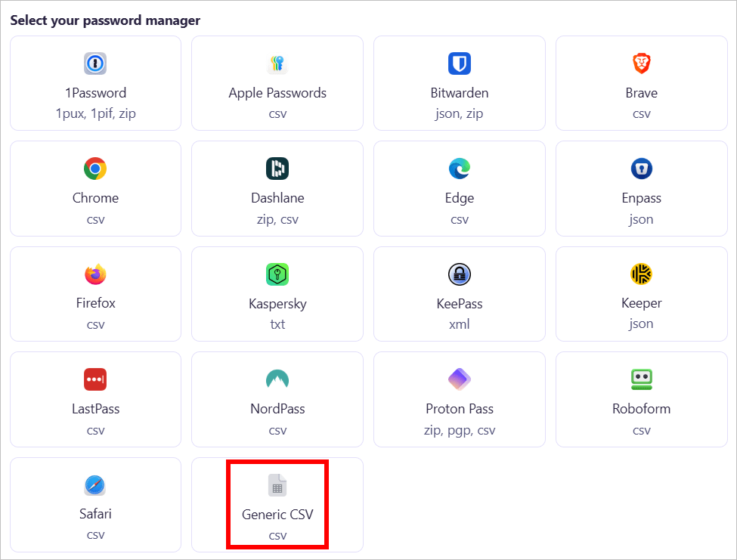Click the Enpass name label
The width and height of the screenshot is (737, 560).
point(641,198)
